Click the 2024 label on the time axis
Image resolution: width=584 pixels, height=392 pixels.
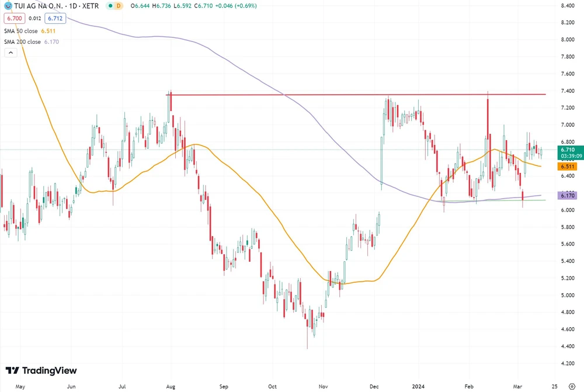click(418, 387)
